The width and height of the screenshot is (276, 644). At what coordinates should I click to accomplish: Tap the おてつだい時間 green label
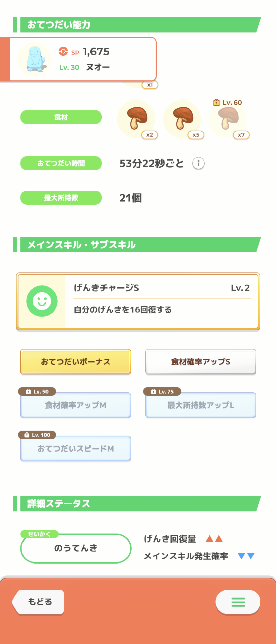tap(61, 163)
